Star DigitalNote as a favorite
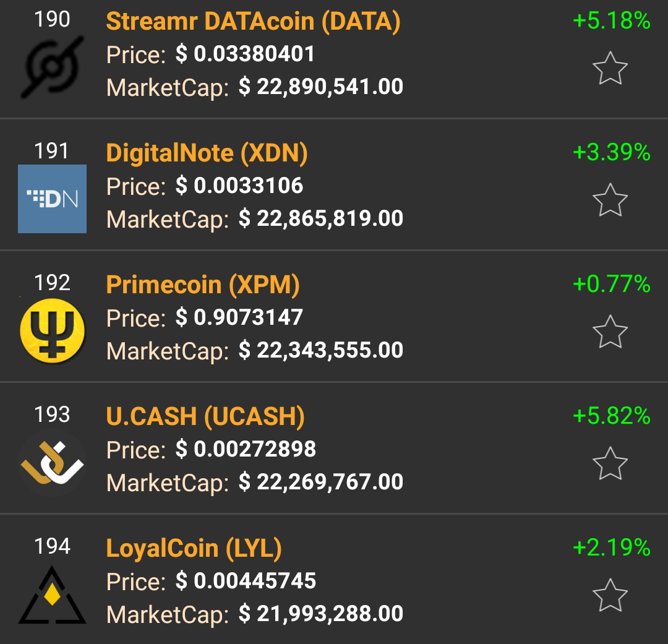The height and width of the screenshot is (644, 668). coord(610,200)
